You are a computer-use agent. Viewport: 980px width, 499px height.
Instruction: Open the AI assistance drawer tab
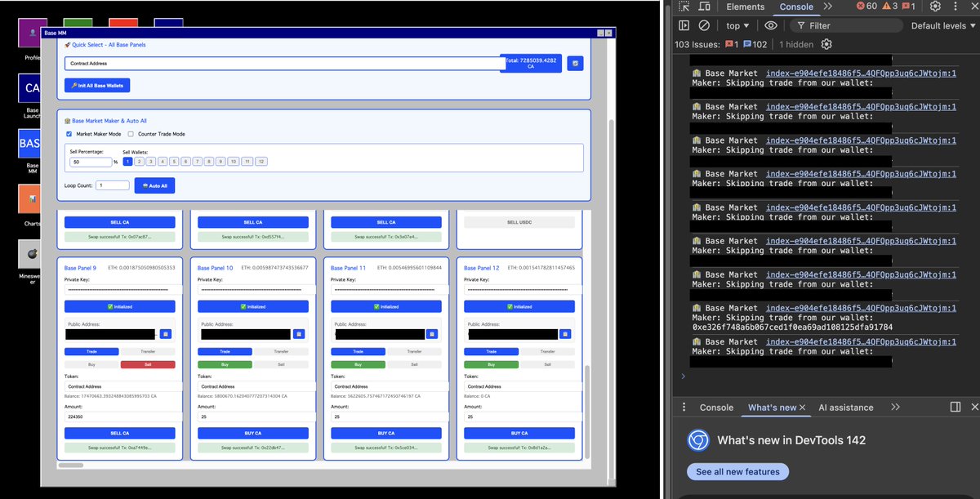(846, 407)
